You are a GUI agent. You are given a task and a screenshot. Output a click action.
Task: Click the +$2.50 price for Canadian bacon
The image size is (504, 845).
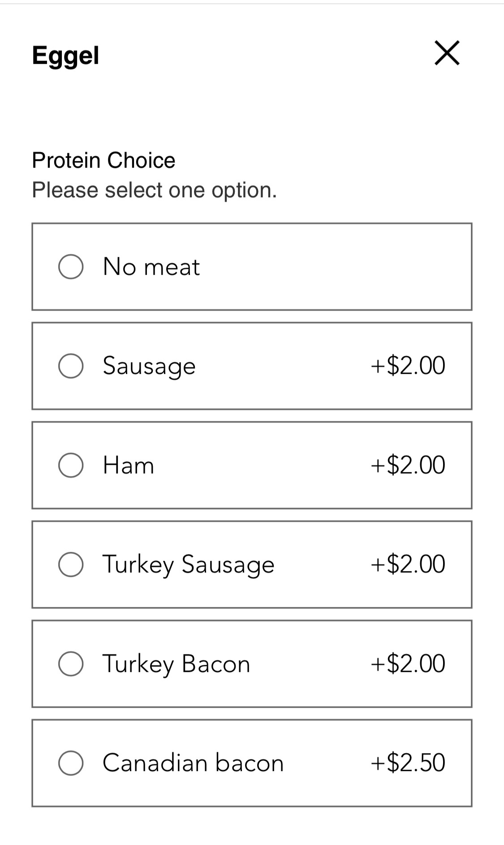(x=408, y=763)
